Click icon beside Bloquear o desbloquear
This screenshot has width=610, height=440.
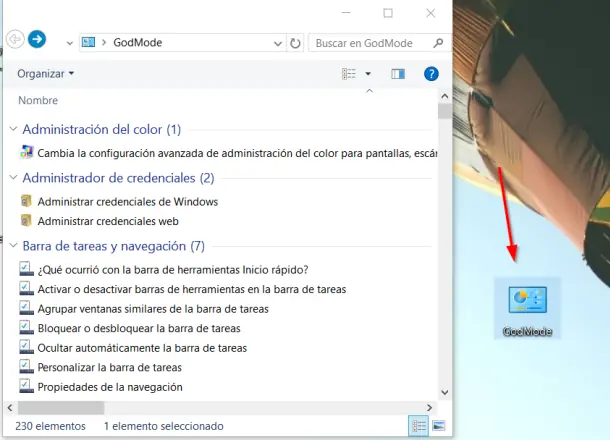(26, 327)
